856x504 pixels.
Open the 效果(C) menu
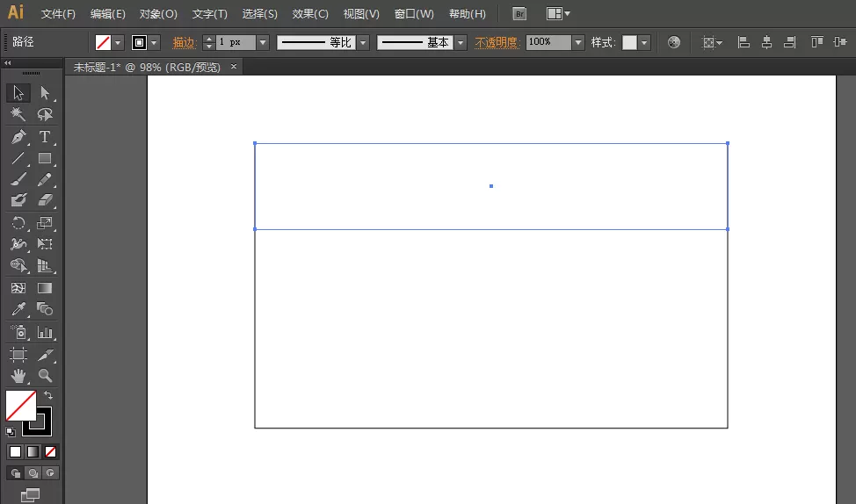[310, 14]
